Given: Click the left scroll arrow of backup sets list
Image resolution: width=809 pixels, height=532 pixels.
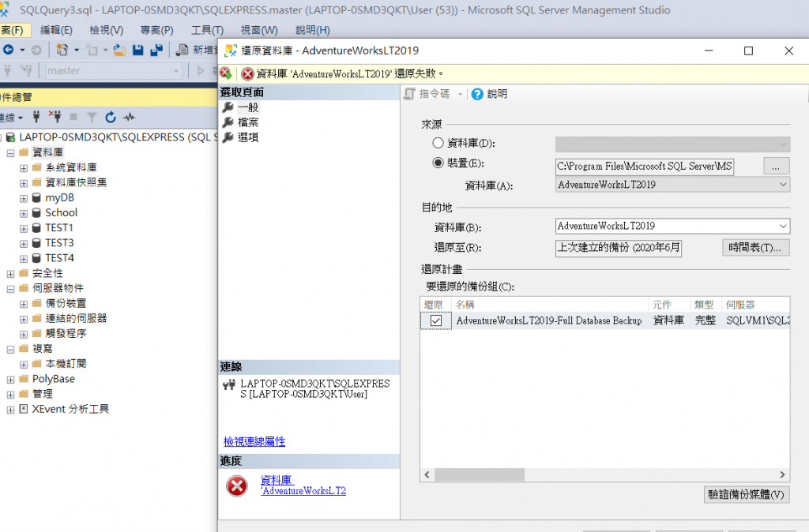Looking at the screenshot, I should [x=427, y=474].
